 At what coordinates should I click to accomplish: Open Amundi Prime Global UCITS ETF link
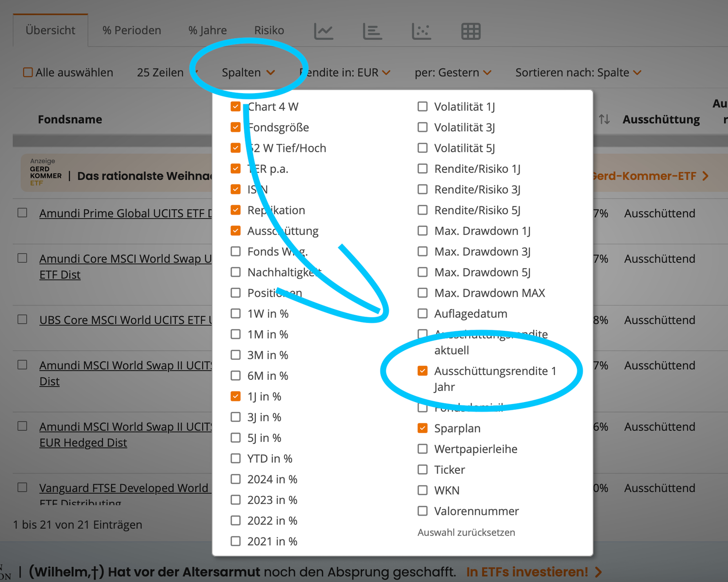(126, 213)
